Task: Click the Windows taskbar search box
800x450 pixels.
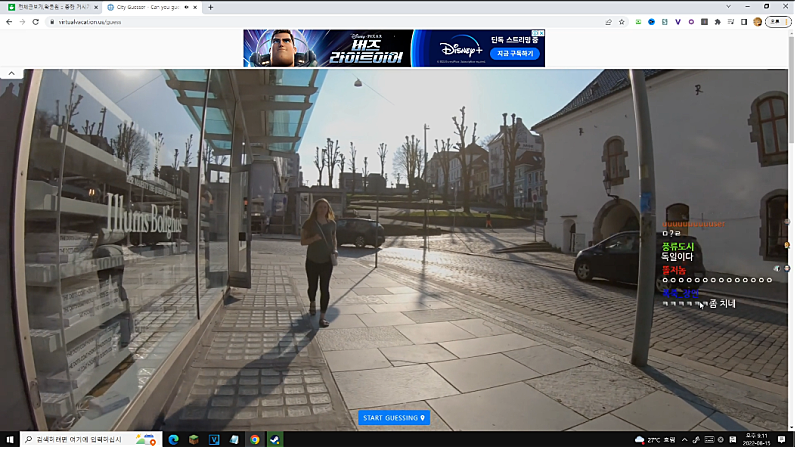Action: click(x=75, y=439)
